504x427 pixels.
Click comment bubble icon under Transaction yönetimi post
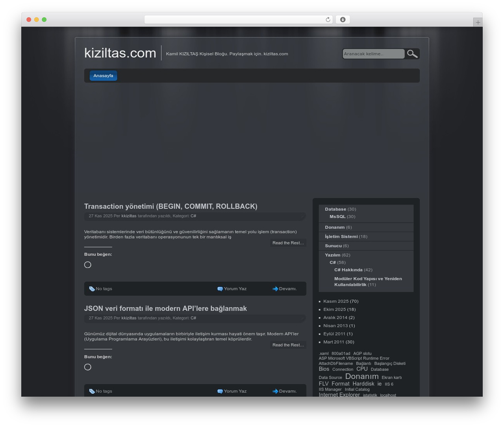[220, 289]
